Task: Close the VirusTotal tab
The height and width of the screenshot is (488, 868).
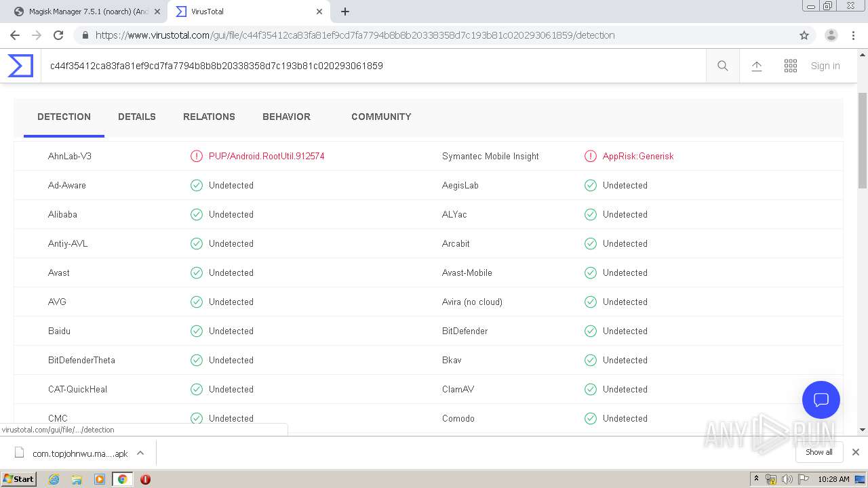Action: 319,12
